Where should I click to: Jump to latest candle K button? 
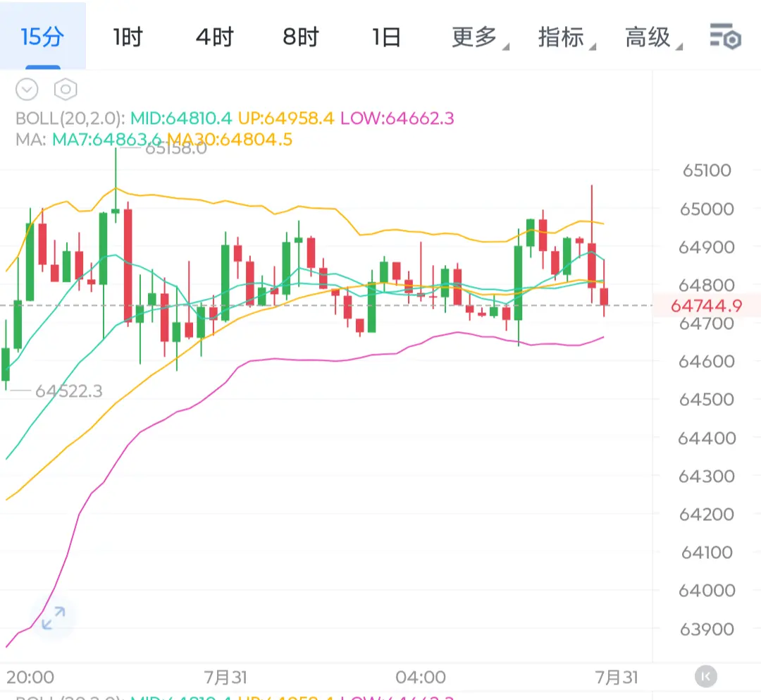[x=705, y=676]
